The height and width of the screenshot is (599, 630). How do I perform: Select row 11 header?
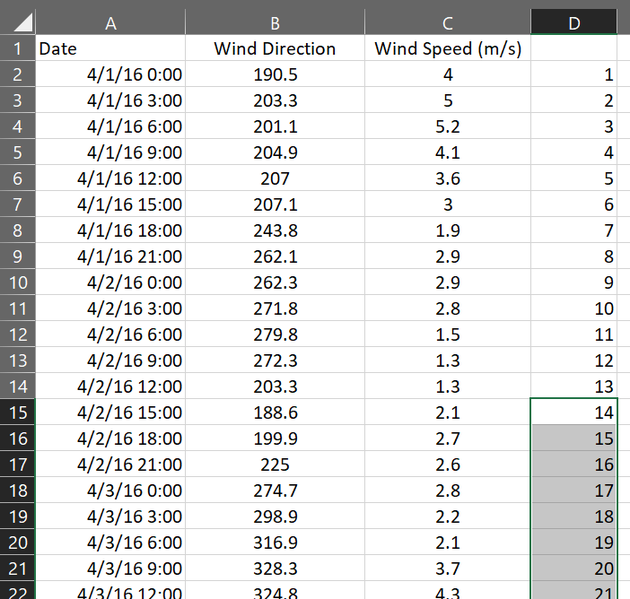tap(17, 308)
